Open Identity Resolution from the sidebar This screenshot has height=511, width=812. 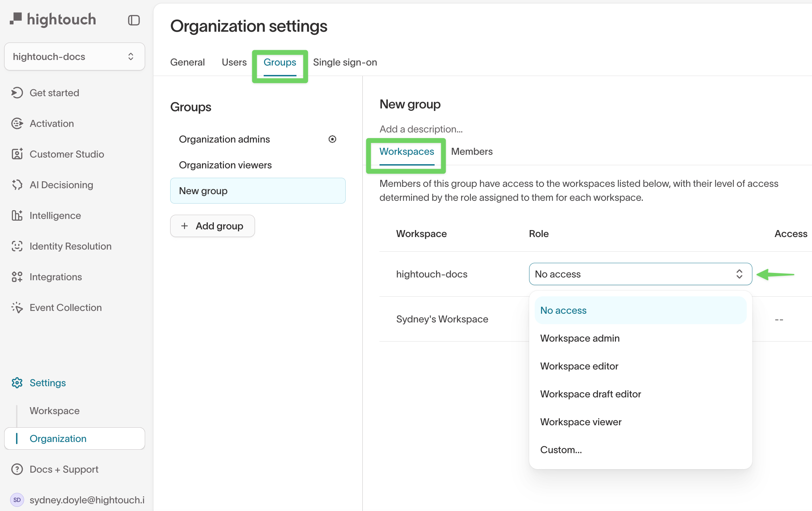point(70,246)
